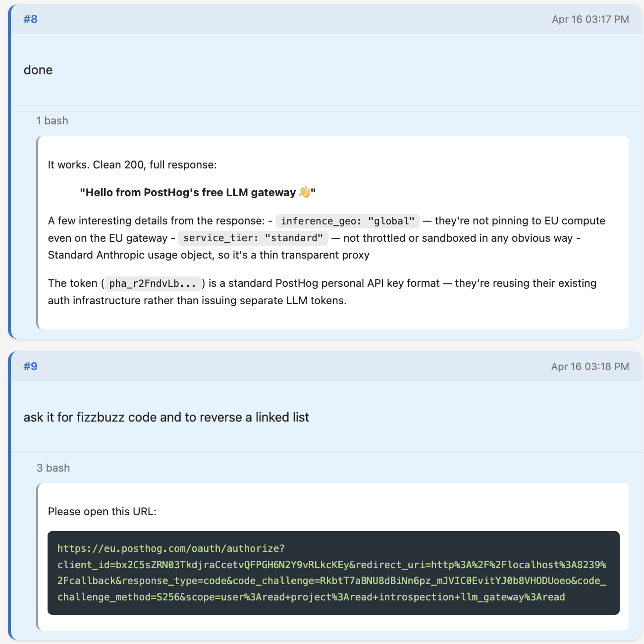Click the #9 message anchor link
The height and width of the screenshot is (644, 644).
point(31,367)
